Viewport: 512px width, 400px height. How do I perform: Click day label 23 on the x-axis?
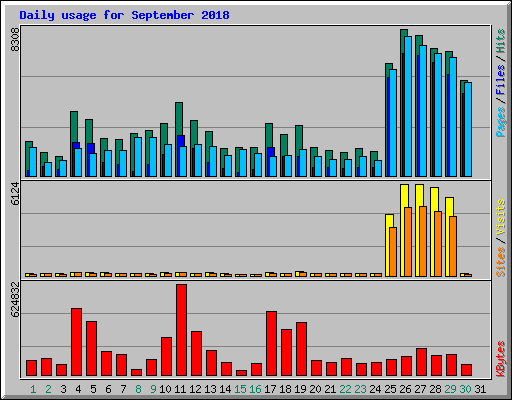(360, 389)
